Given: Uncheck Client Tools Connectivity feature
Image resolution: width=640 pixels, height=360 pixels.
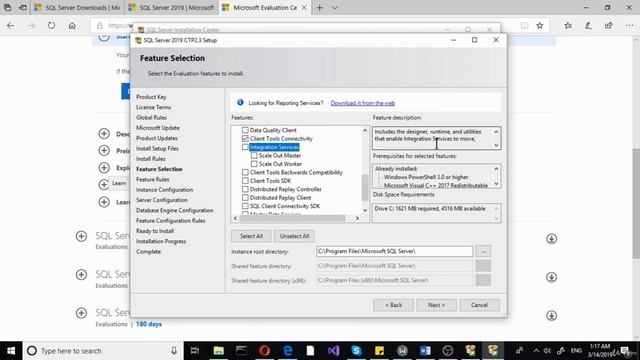Looking at the screenshot, I should 245,139.
